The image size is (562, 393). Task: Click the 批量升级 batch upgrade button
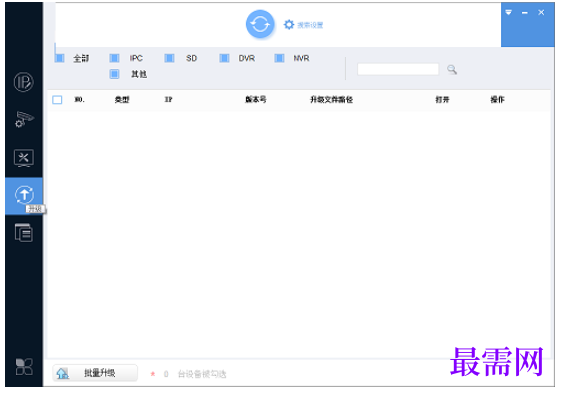(95, 373)
